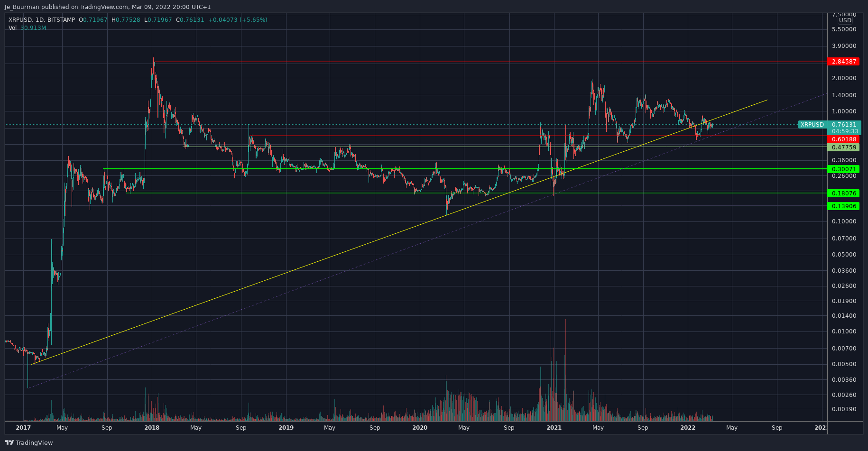This screenshot has height=451, width=868.
Task: Click the open value O0.71967
Action: point(93,20)
